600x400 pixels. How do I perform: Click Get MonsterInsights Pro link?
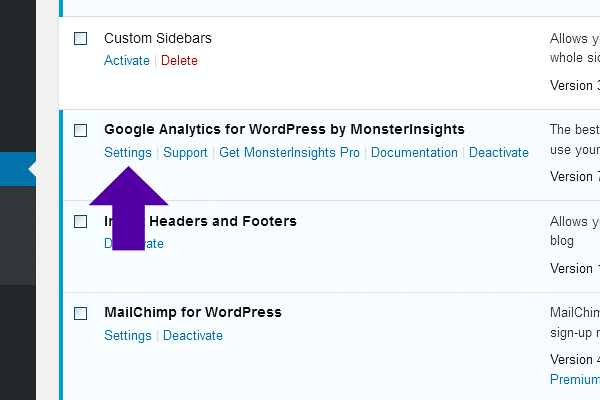pyautogui.click(x=290, y=153)
